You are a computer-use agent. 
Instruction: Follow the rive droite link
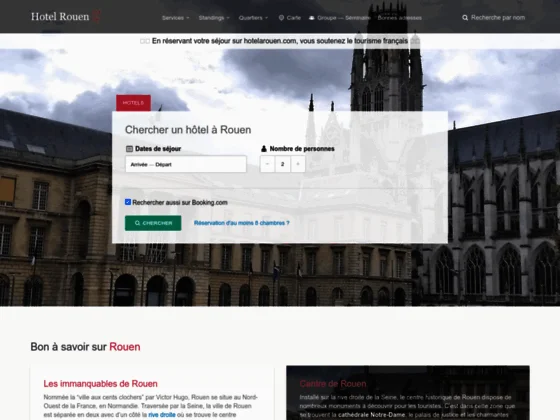(162, 415)
